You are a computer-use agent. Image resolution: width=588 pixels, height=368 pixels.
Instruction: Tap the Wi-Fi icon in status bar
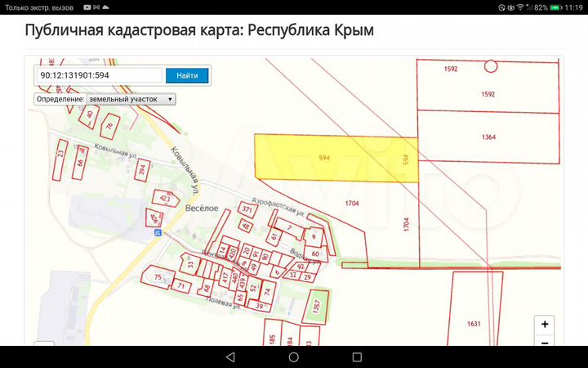pyautogui.click(x=520, y=7)
